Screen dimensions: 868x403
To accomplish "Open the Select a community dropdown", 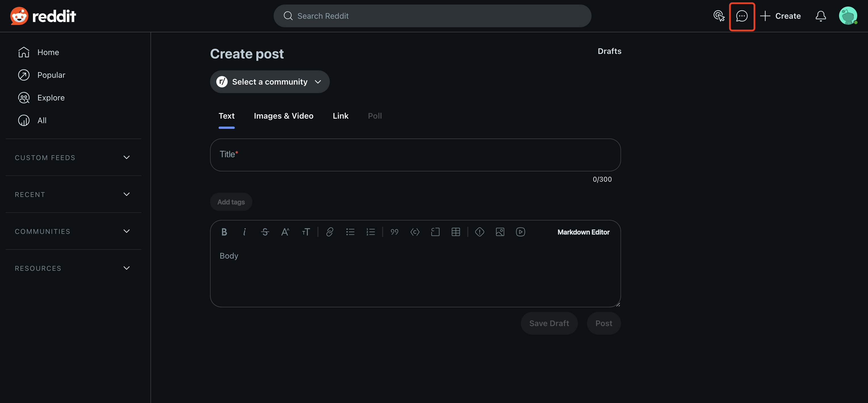I will (x=270, y=82).
